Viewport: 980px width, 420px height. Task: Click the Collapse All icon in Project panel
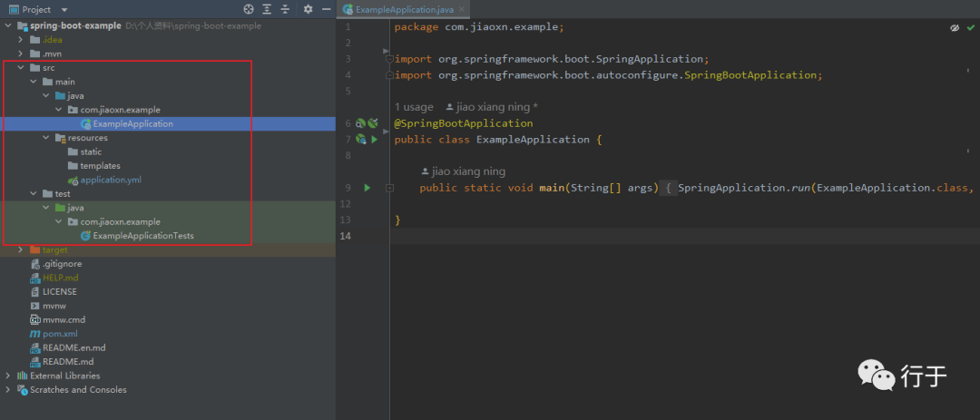(285, 9)
